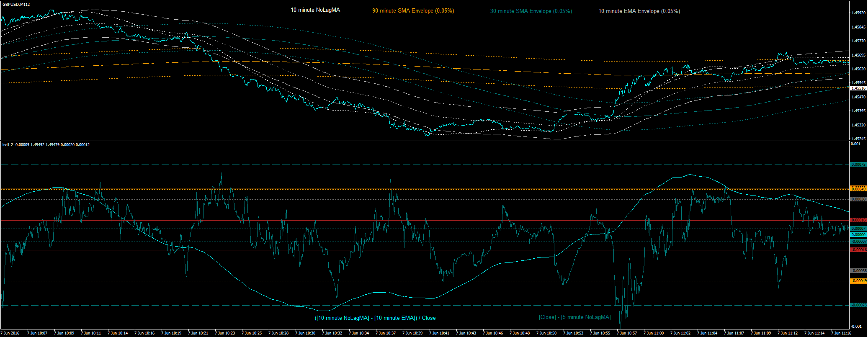Click the NoLagMA minus EMA formula label

(x=375, y=318)
